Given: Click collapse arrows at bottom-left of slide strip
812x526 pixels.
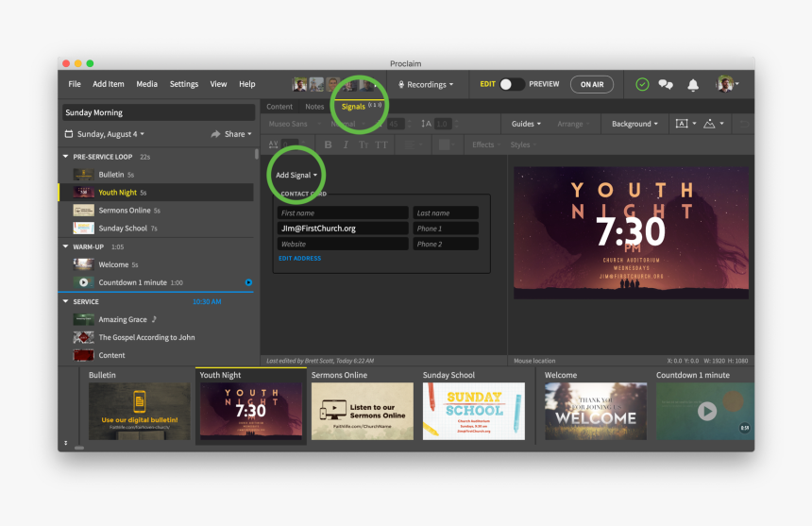Looking at the screenshot, I should pyautogui.click(x=66, y=443).
